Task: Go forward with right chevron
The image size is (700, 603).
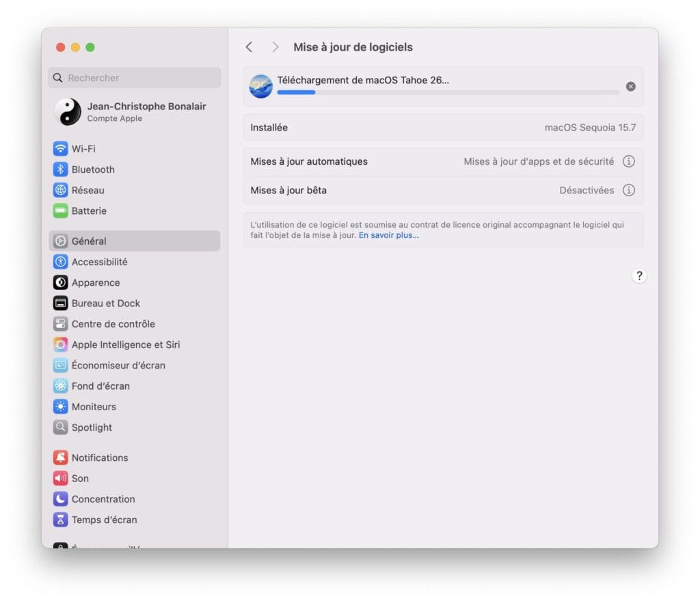Action: tap(275, 47)
